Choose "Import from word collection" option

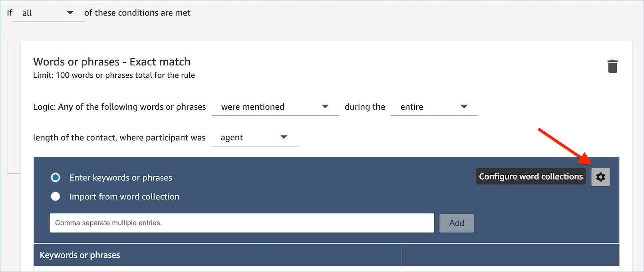(x=56, y=196)
